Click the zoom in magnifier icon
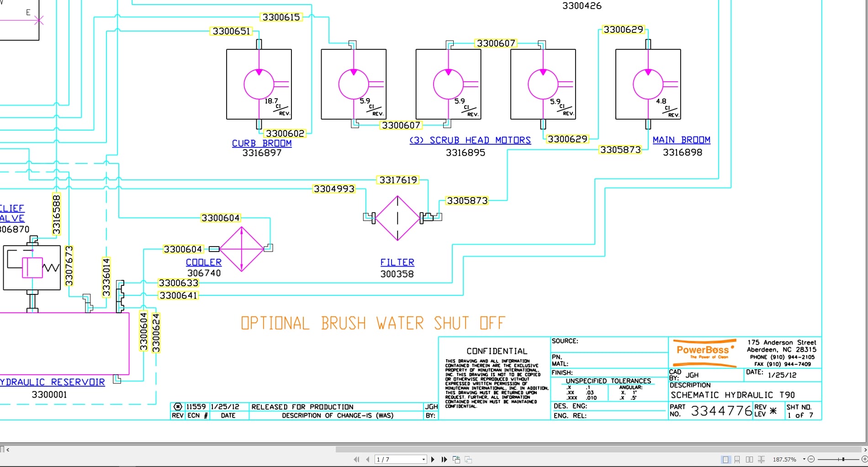 click(865, 459)
